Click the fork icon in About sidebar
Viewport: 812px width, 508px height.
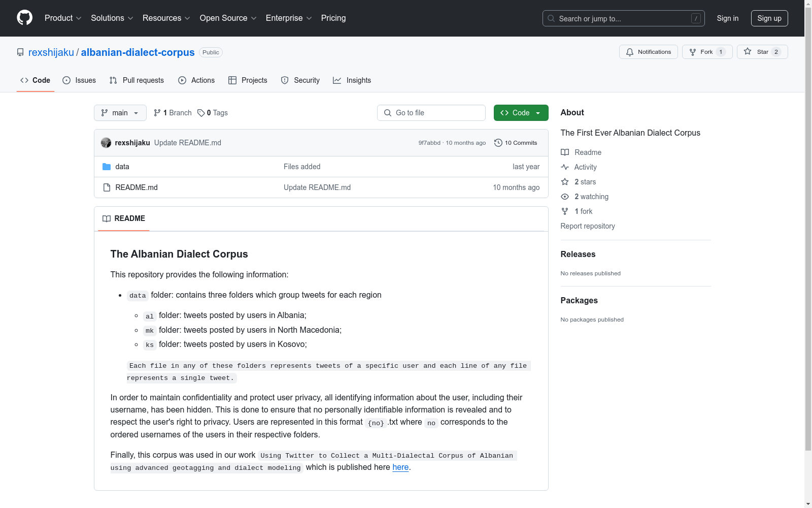point(565,211)
